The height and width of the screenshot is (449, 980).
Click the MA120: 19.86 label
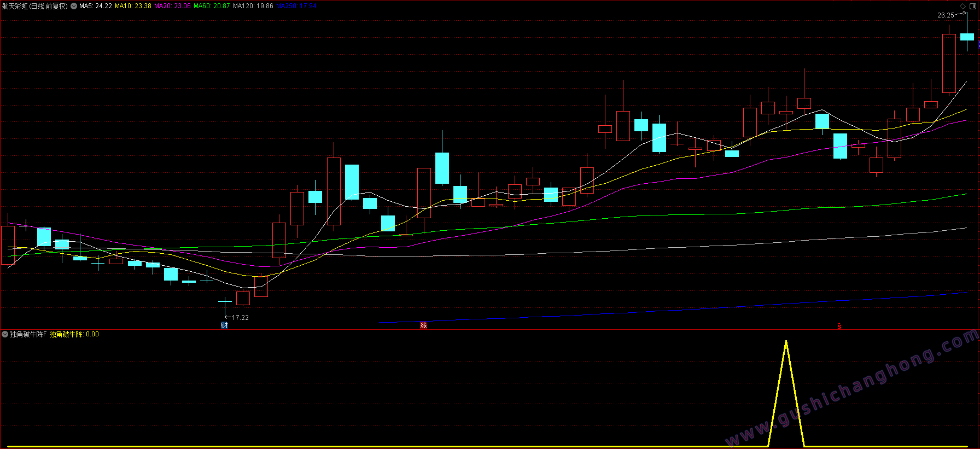(x=253, y=6)
